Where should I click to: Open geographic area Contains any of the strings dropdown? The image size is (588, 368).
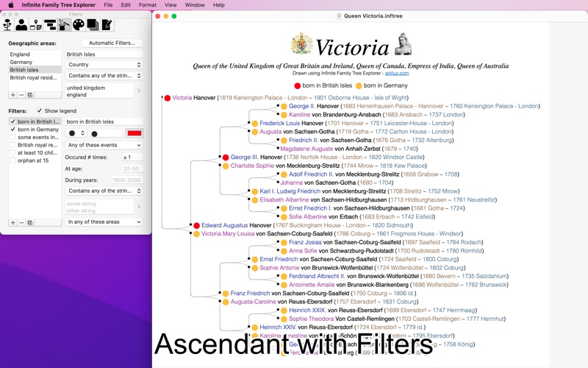(104, 76)
